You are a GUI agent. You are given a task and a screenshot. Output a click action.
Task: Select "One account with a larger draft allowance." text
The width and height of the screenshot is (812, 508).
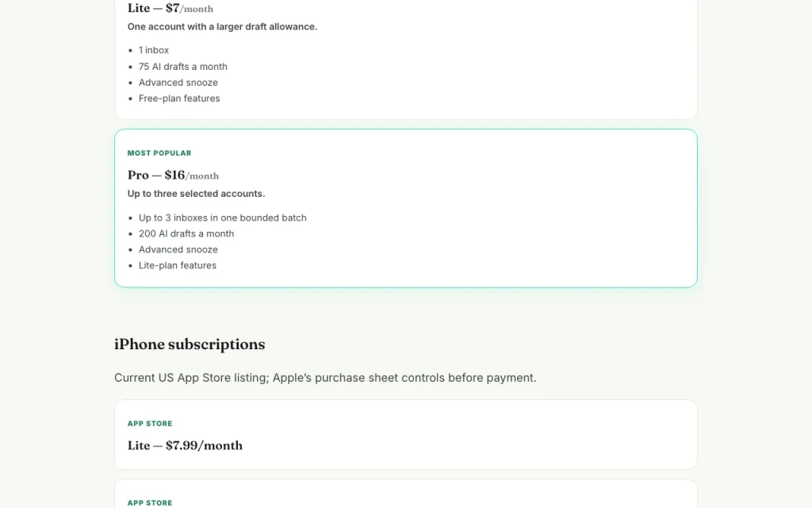tap(222, 26)
